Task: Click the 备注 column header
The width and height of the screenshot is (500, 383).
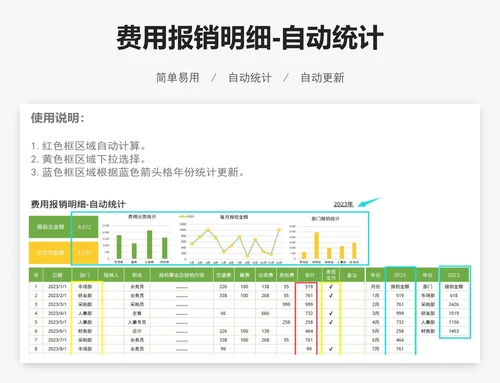Action: 352,275
